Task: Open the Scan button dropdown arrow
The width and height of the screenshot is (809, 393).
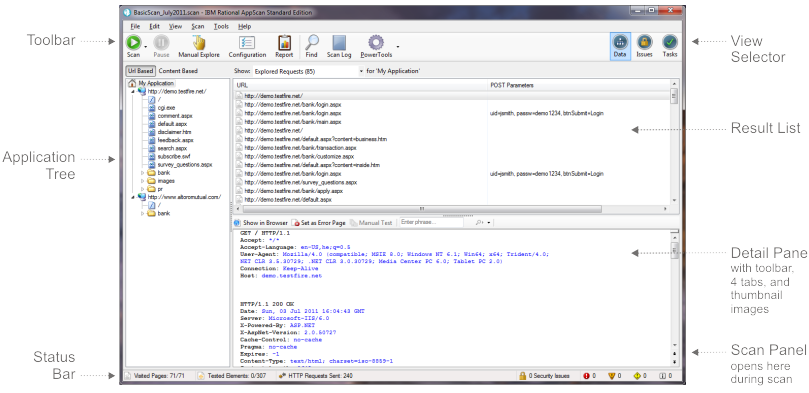Action: 146,47
